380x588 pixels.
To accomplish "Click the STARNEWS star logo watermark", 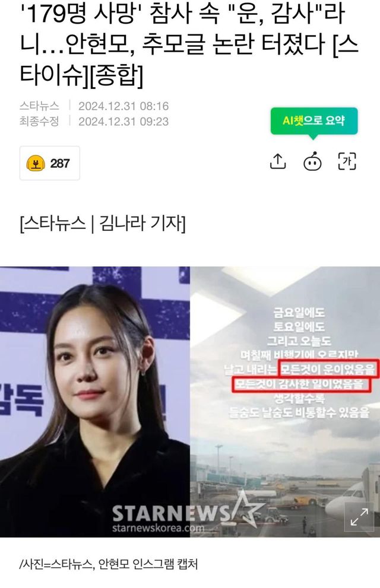I will click(247, 508).
